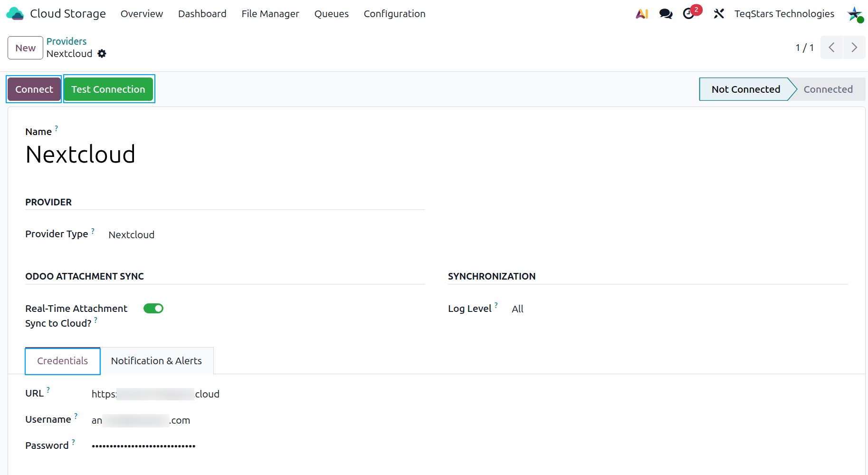This screenshot has width=868, height=475.
Task: Open the Overview menu
Action: point(142,14)
